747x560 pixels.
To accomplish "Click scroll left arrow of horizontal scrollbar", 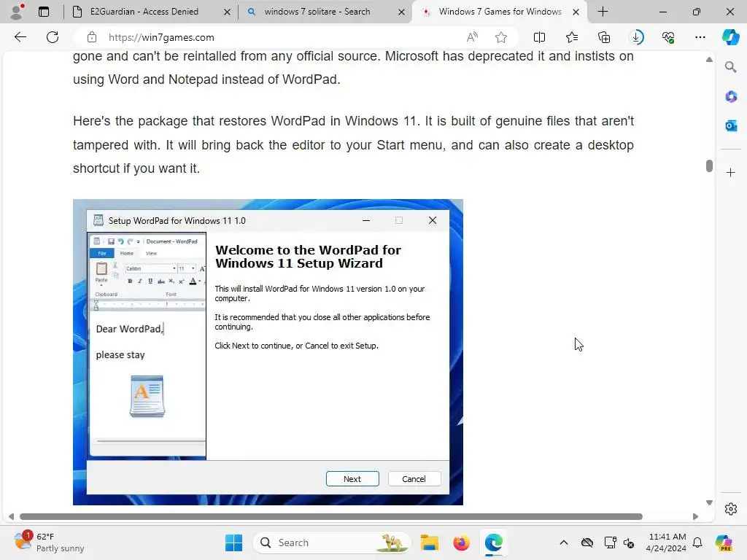I will [x=11, y=516].
